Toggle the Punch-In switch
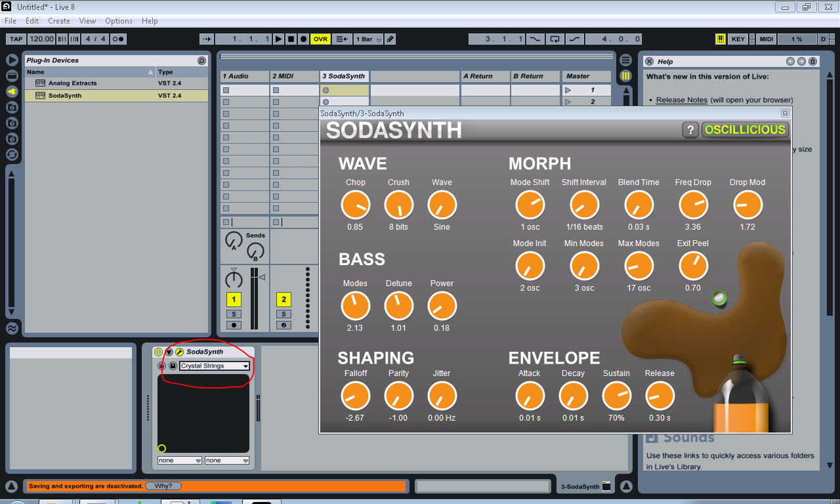This screenshot has width=840, height=504. [x=535, y=39]
